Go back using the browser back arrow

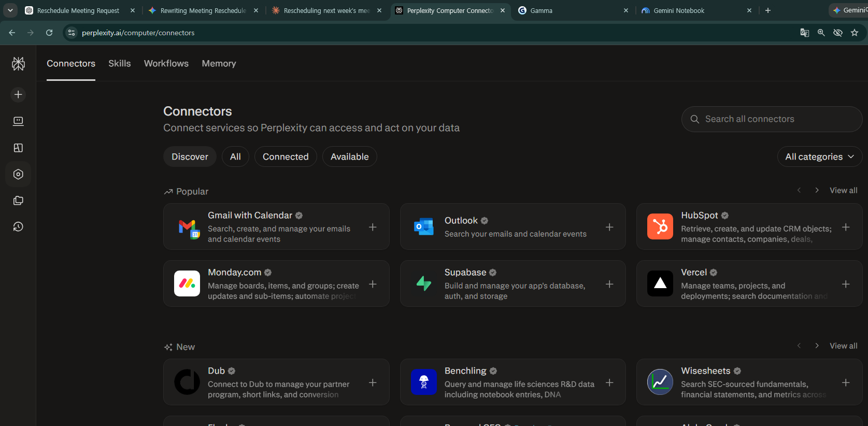(x=12, y=33)
